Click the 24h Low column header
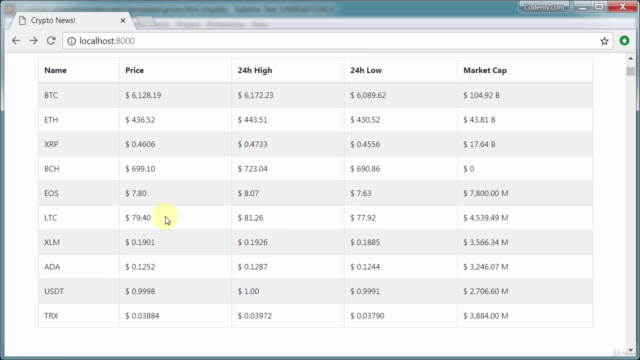640x360 pixels. click(x=366, y=70)
